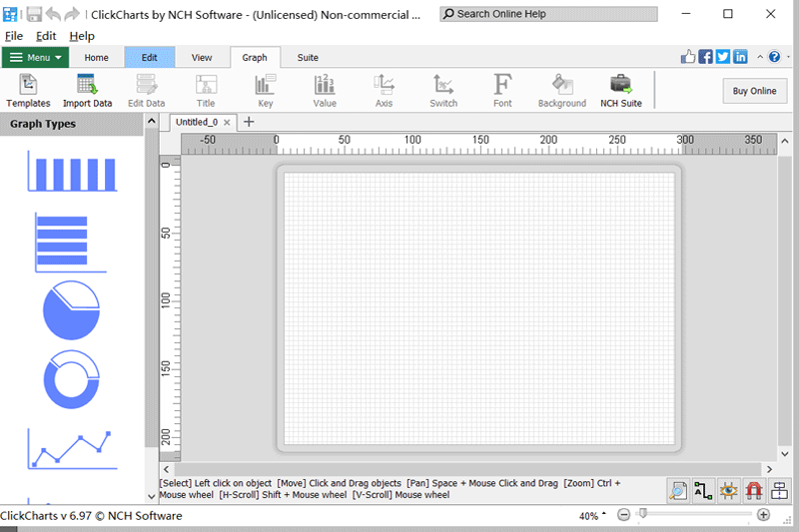799x532 pixels.
Task: Open the Help menu
Action: [x=82, y=36]
